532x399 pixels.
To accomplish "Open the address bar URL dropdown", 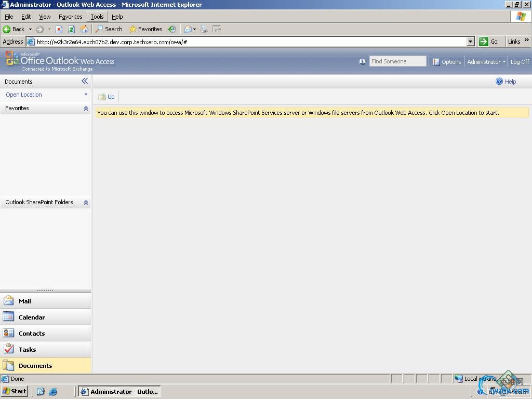I will coord(470,42).
